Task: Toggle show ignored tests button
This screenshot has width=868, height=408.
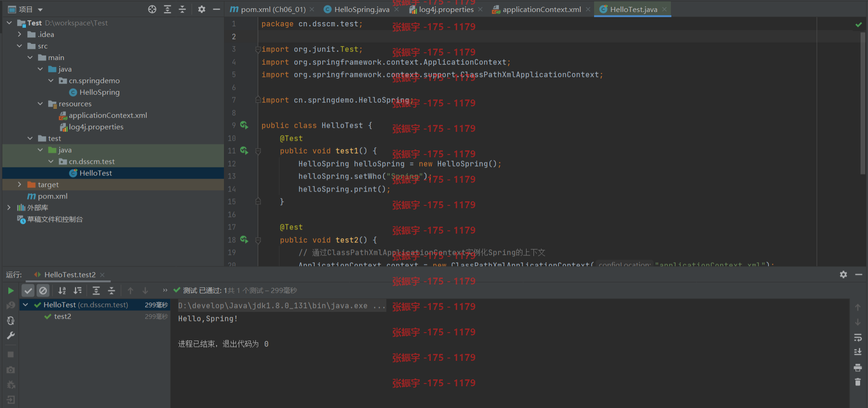Action: coord(43,291)
